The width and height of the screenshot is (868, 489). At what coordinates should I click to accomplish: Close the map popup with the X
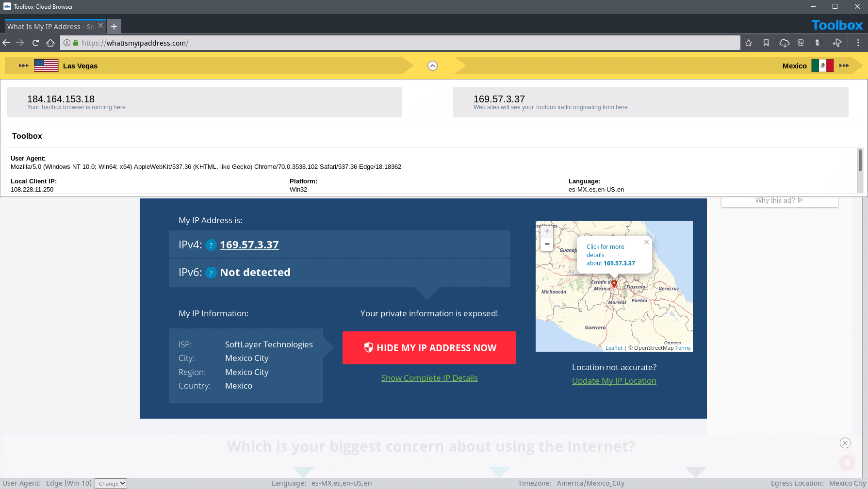[x=646, y=242]
